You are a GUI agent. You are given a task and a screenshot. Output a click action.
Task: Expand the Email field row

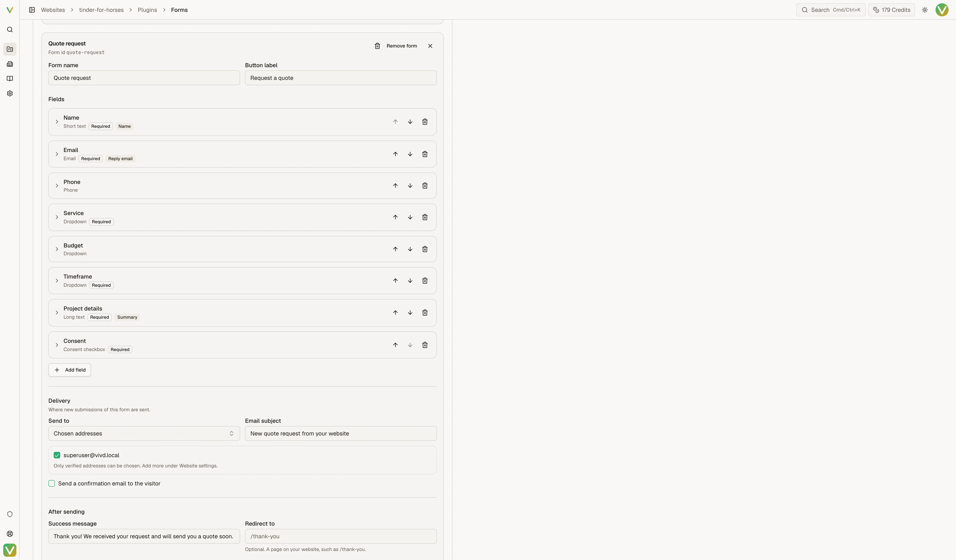(57, 154)
